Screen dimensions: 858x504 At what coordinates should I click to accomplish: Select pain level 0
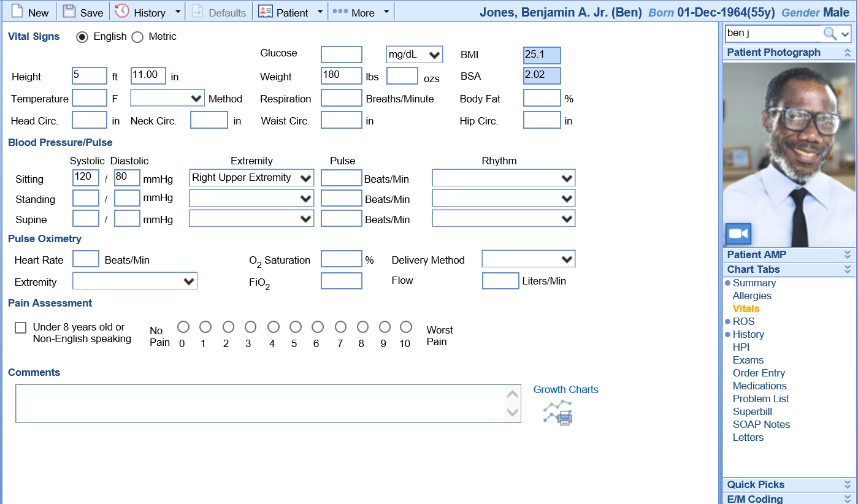[x=183, y=327]
